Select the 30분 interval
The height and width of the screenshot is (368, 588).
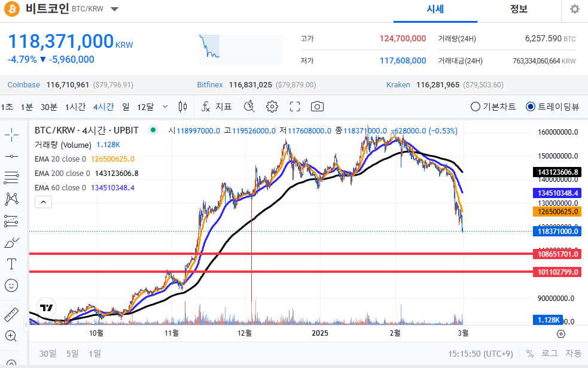[x=48, y=107]
